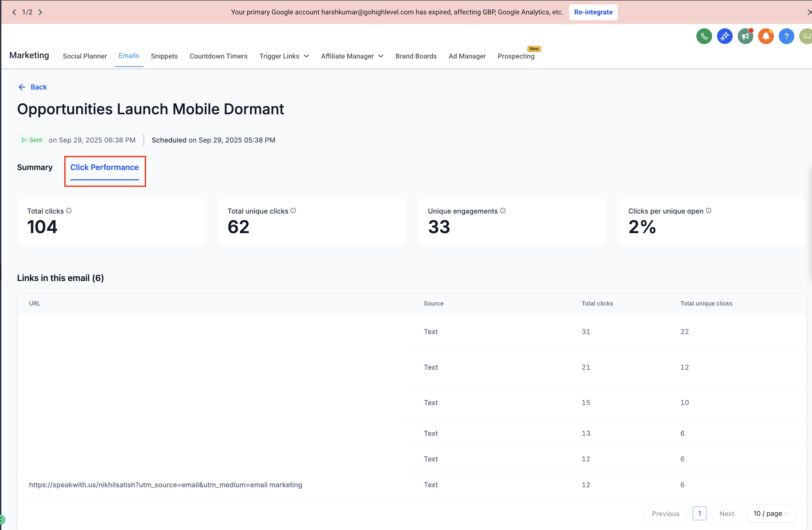This screenshot has width=812, height=530.
Task: Go to next banner notification arrow
Action: (40, 12)
